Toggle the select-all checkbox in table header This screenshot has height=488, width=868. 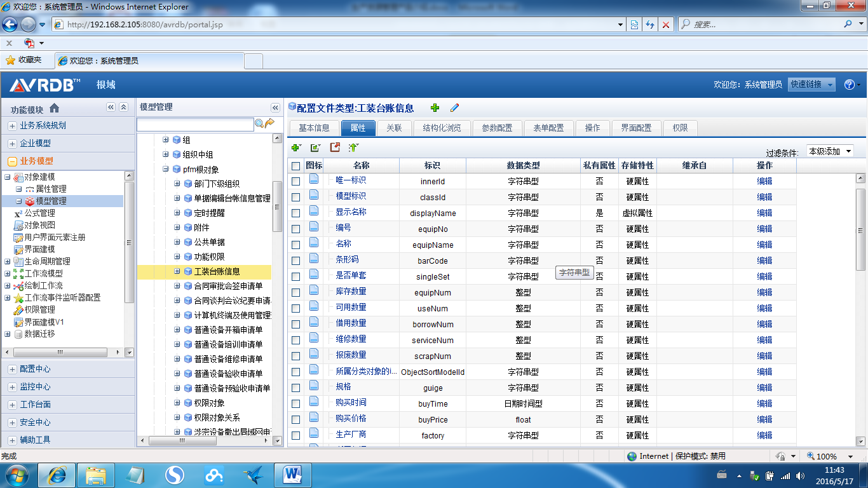(x=295, y=166)
